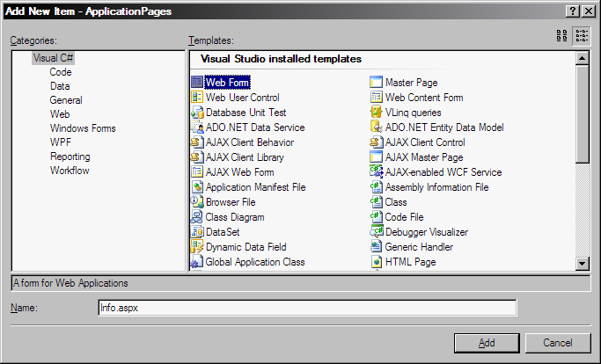
Task: Select the AJAX Client Library icon
Action: pyautogui.click(x=196, y=157)
